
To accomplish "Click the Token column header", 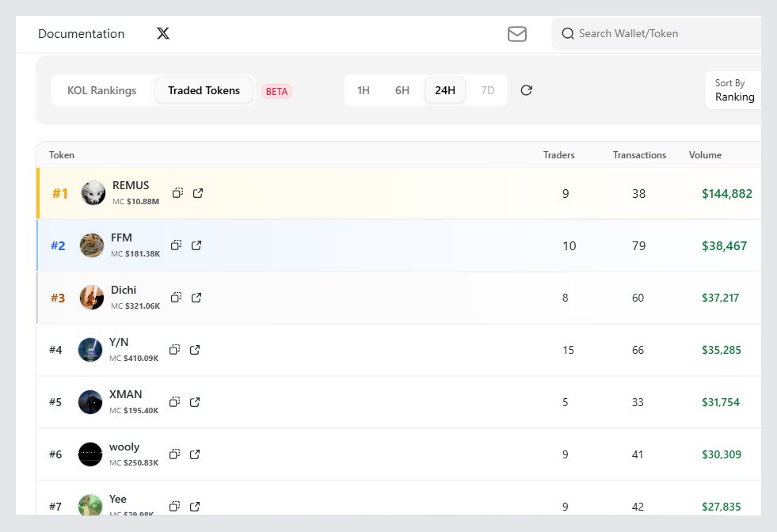I will 62,155.
